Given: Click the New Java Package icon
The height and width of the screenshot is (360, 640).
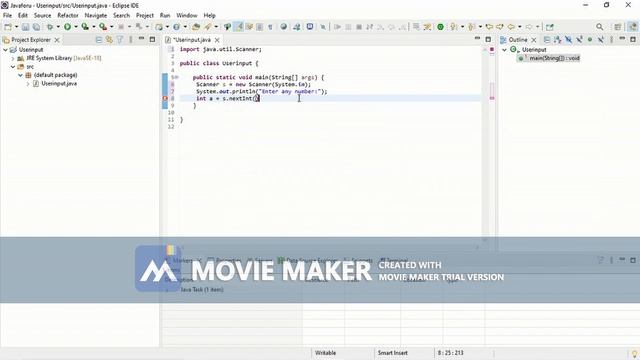Looking at the screenshot, I should (x=159, y=27).
